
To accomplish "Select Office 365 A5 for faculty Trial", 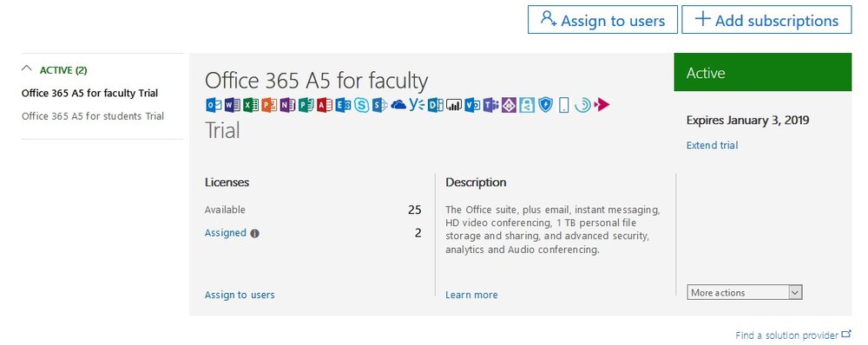I will [89, 93].
